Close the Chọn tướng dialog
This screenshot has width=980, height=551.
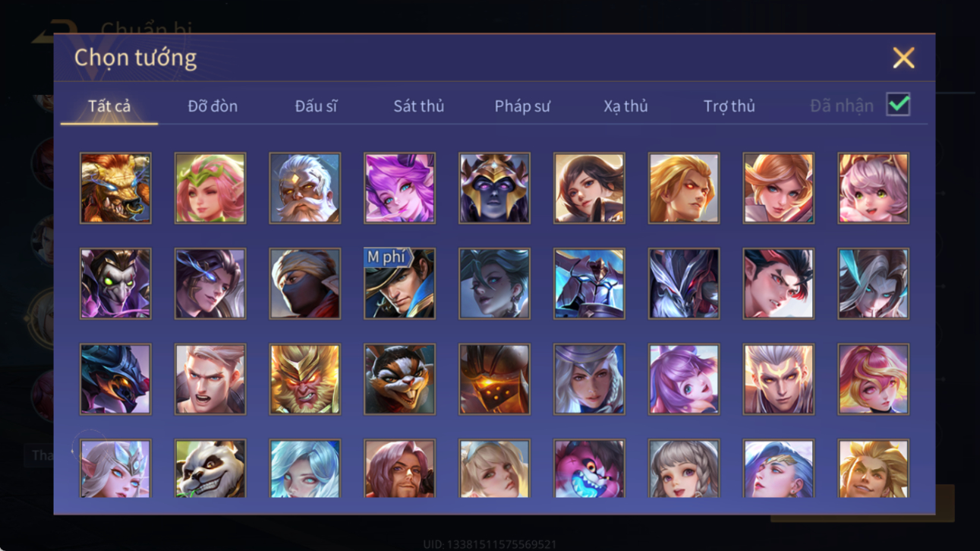pos(903,58)
